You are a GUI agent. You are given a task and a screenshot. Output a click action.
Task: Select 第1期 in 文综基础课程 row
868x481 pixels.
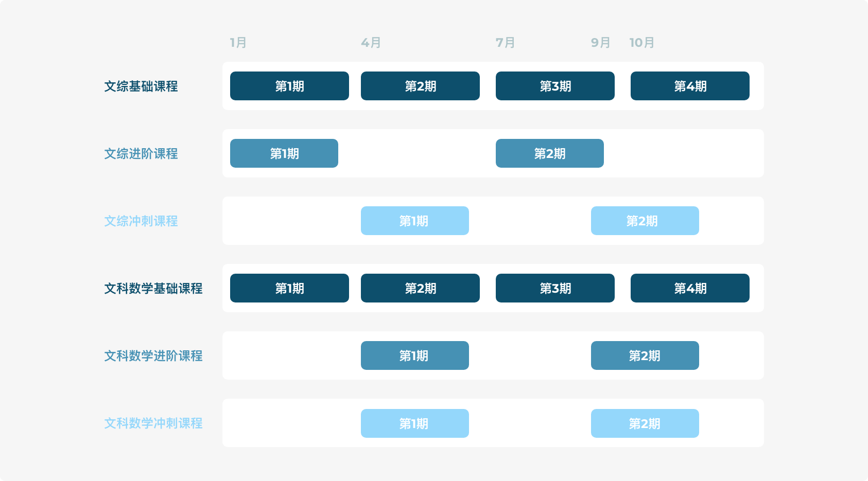(x=289, y=86)
